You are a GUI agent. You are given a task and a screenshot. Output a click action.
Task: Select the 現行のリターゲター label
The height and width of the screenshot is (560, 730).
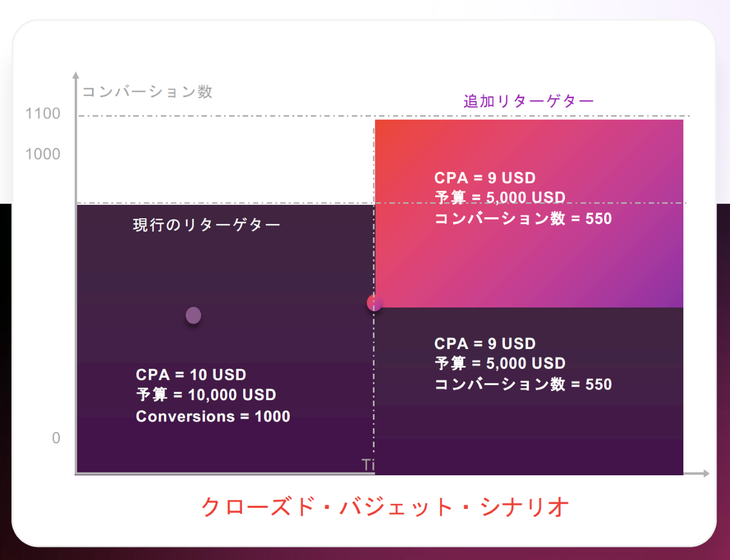coord(206,225)
